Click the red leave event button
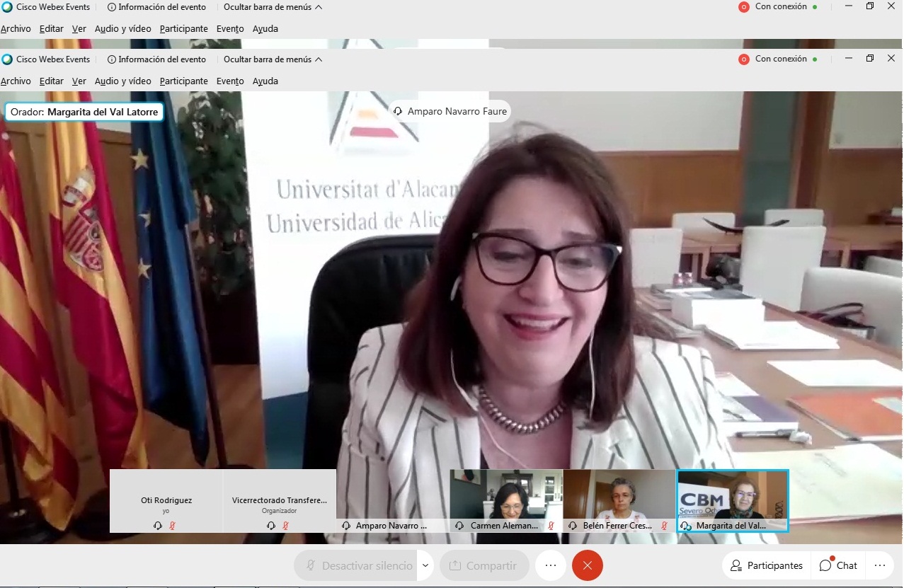The height and width of the screenshot is (588, 904). (587, 565)
